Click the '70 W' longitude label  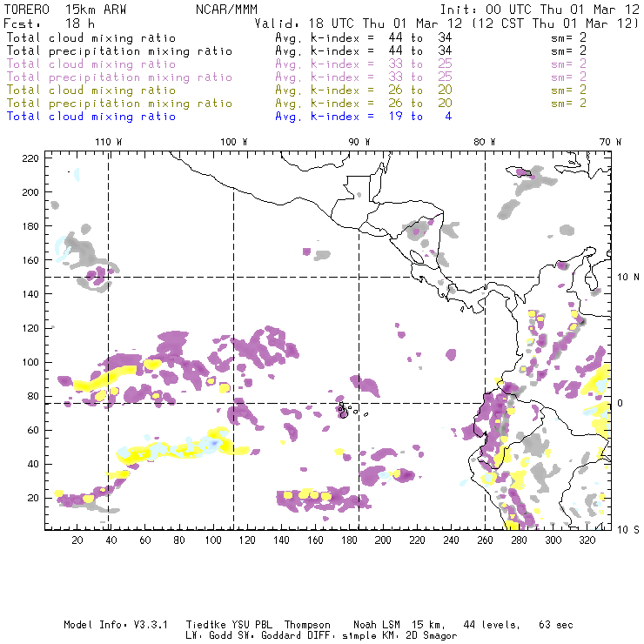click(x=610, y=142)
